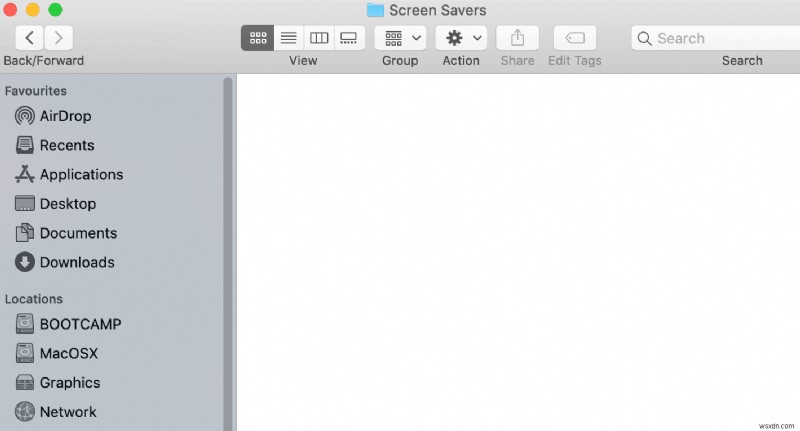The image size is (800, 431).
Task: Open Desktop in the sidebar
Action: [55, 204]
